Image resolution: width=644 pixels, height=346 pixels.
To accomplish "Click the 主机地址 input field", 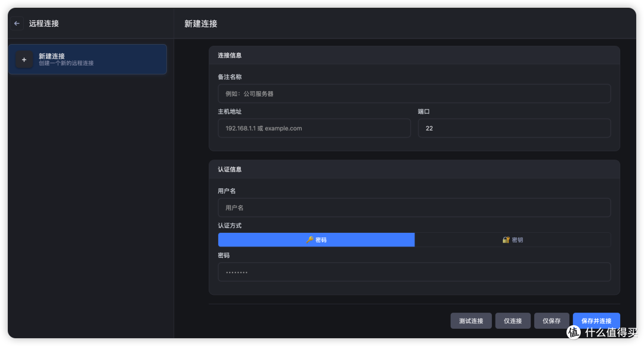I will pos(314,128).
